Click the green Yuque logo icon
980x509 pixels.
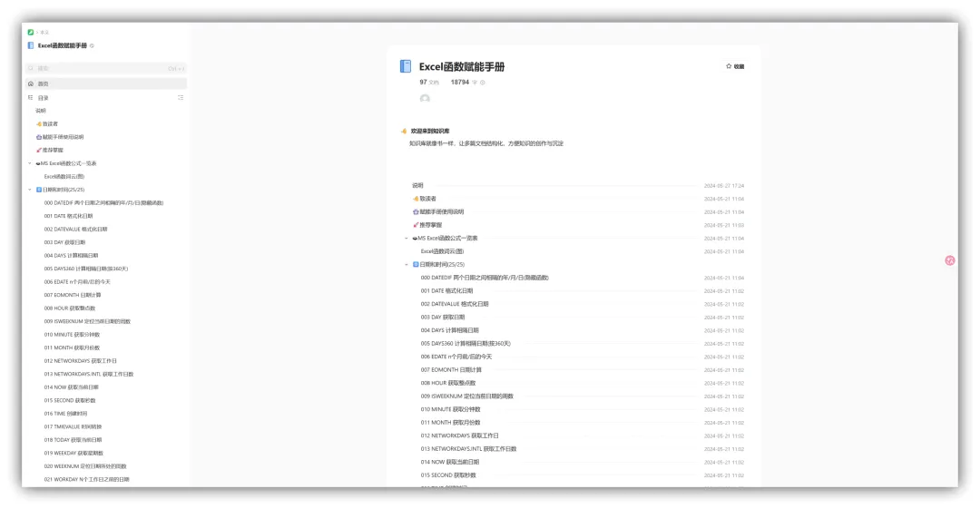click(30, 32)
